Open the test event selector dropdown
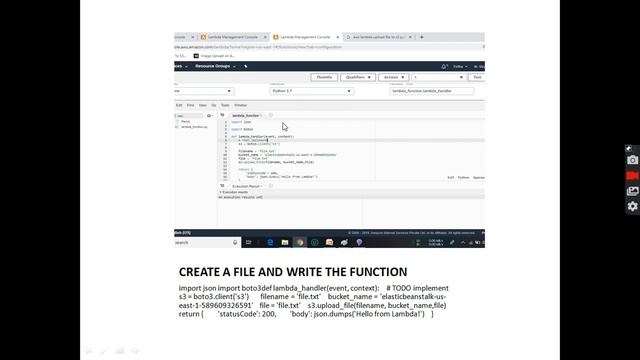The width and height of the screenshot is (640, 360). [x=438, y=77]
